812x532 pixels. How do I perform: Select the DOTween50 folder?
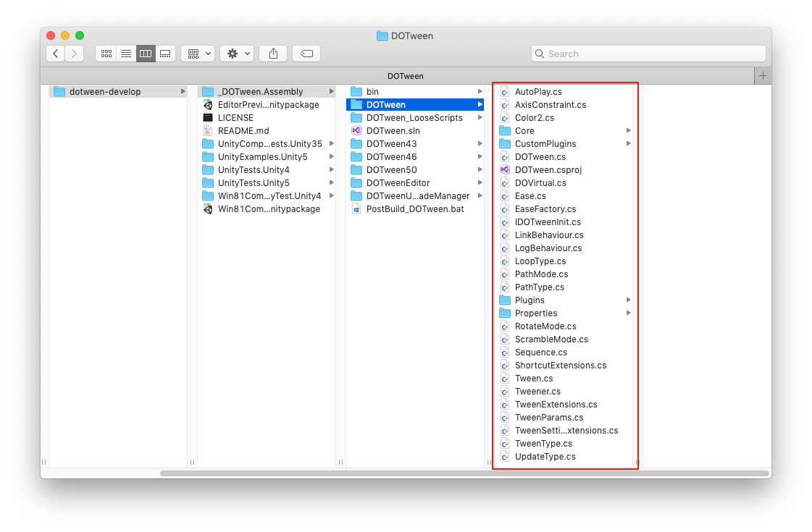tap(415, 170)
